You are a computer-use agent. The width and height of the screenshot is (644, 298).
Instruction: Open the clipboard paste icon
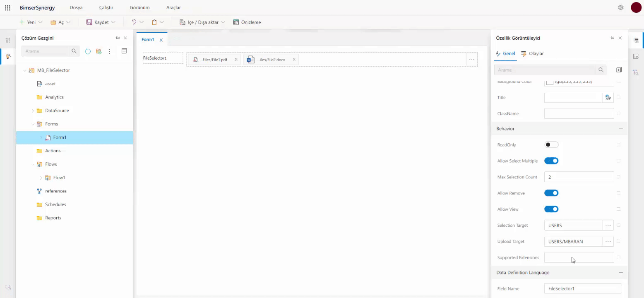(x=155, y=22)
